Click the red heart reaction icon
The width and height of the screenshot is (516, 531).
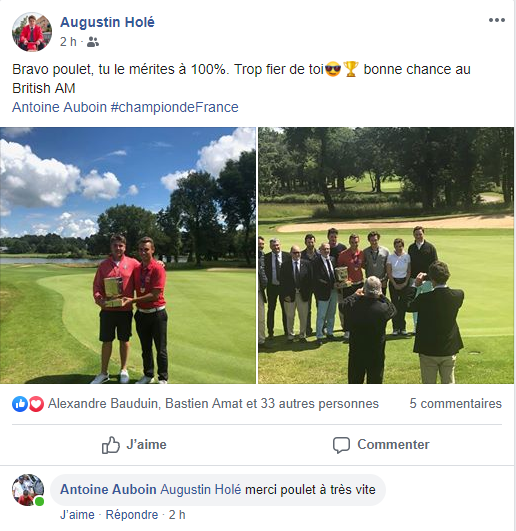(36, 404)
